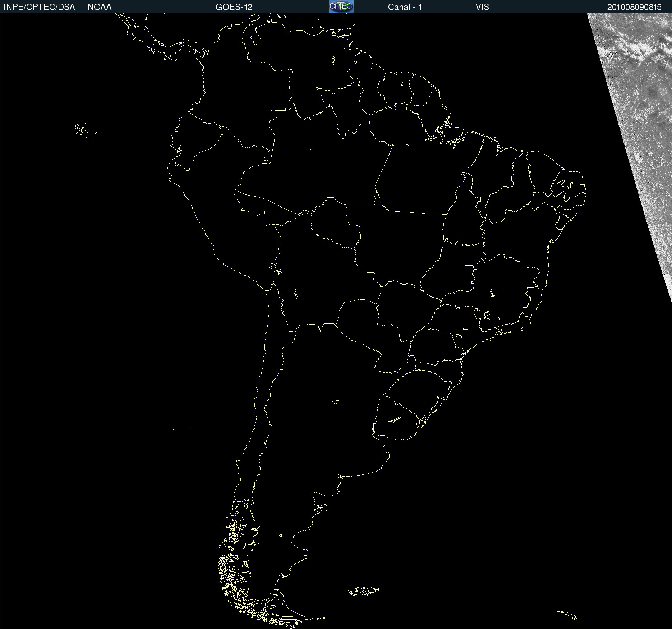Screen dimensions: 672x629
Task: Click the INPE/CPTEC/DSA header text
Action: 39,7
